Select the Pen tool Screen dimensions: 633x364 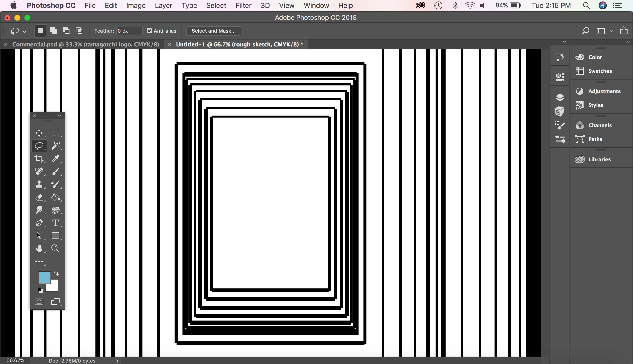pyautogui.click(x=39, y=223)
